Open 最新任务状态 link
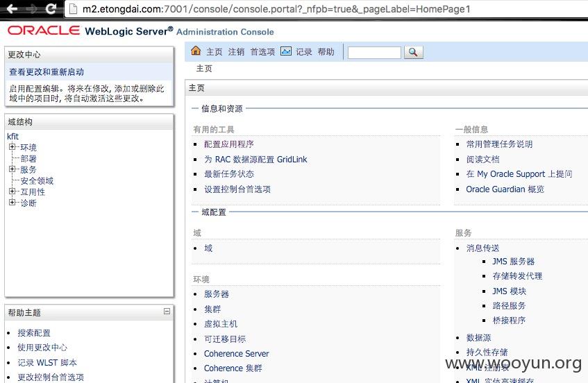Screen dimensions: 588x383 point(229,174)
